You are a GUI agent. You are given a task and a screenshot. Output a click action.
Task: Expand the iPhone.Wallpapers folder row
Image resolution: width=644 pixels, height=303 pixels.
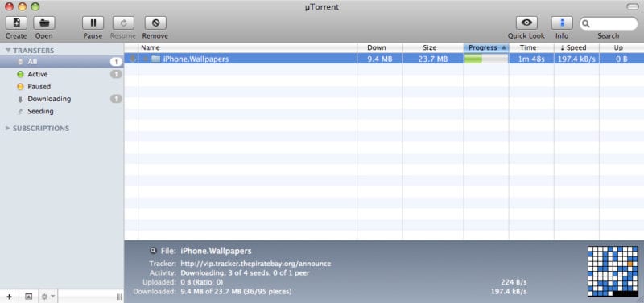(x=146, y=59)
